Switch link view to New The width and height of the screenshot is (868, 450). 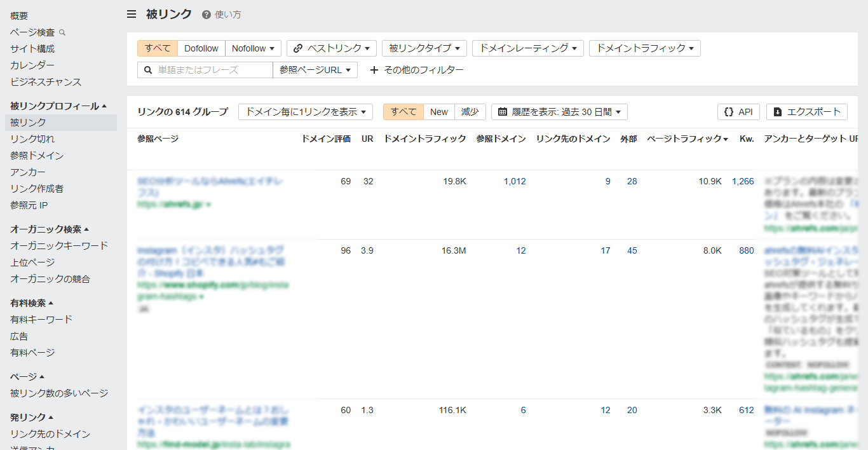[x=438, y=112]
